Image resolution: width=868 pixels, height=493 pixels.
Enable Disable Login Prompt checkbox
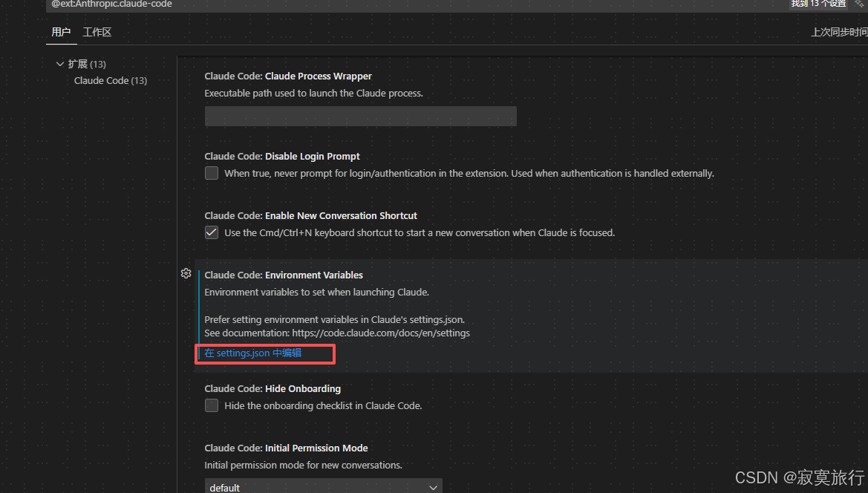click(x=212, y=173)
